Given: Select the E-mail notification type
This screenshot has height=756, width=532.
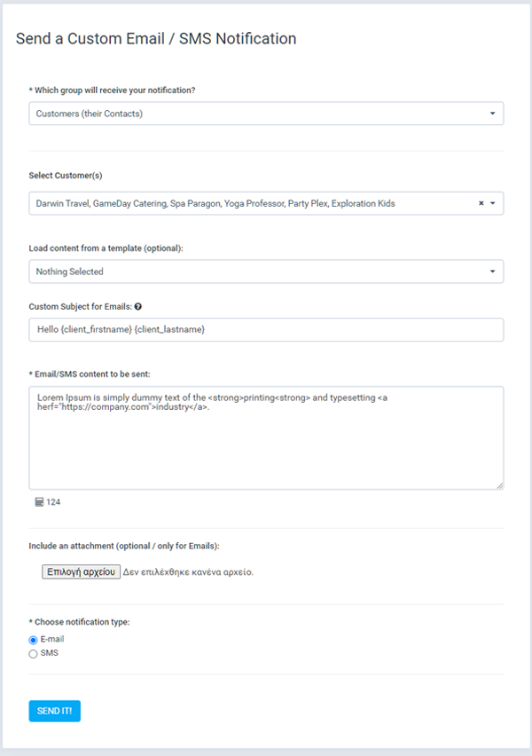Looking at the screenshot, I should tap(33, 640).
